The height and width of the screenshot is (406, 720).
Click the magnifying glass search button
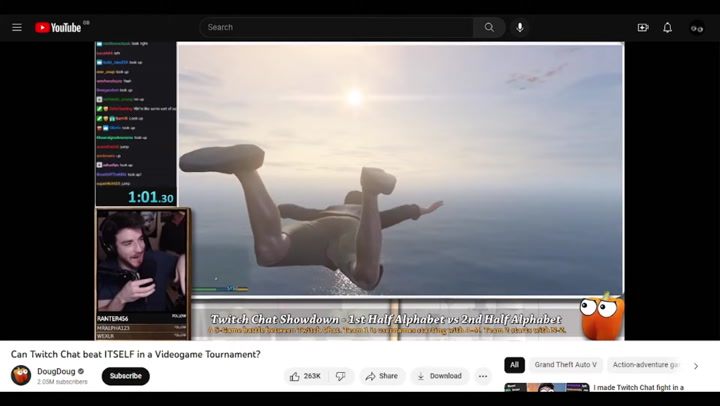489,28
